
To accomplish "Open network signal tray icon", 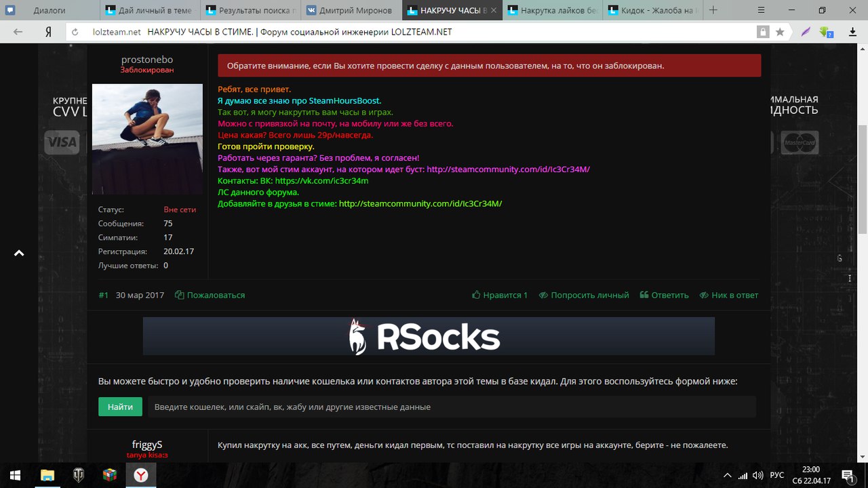I will [x=743, y=475].
